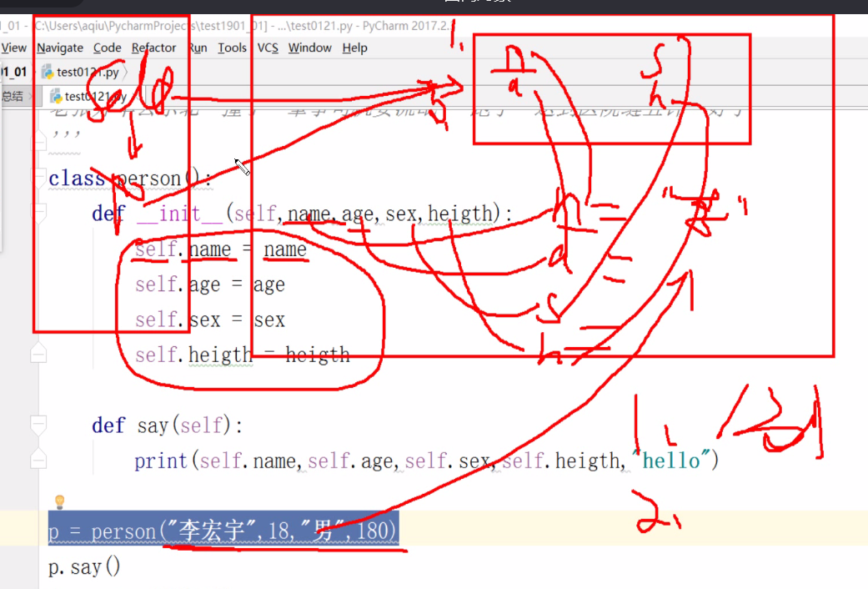Click fold end marker at self.heigth line
This screenshot has height=589, width=868.
pyautogui.click(x=38, y=354)
